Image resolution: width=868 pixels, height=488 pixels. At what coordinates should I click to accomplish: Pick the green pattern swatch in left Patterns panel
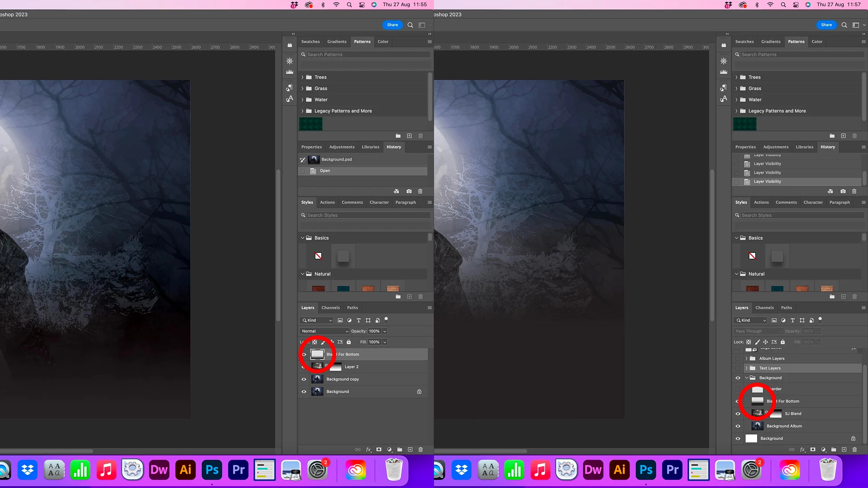pyautogui.click(x=311, y=124)
